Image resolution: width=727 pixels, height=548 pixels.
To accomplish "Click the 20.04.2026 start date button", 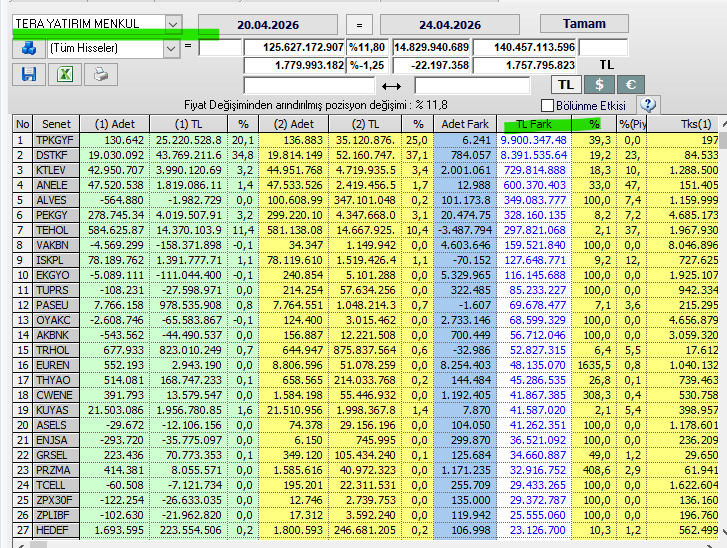I will [268, 25].
